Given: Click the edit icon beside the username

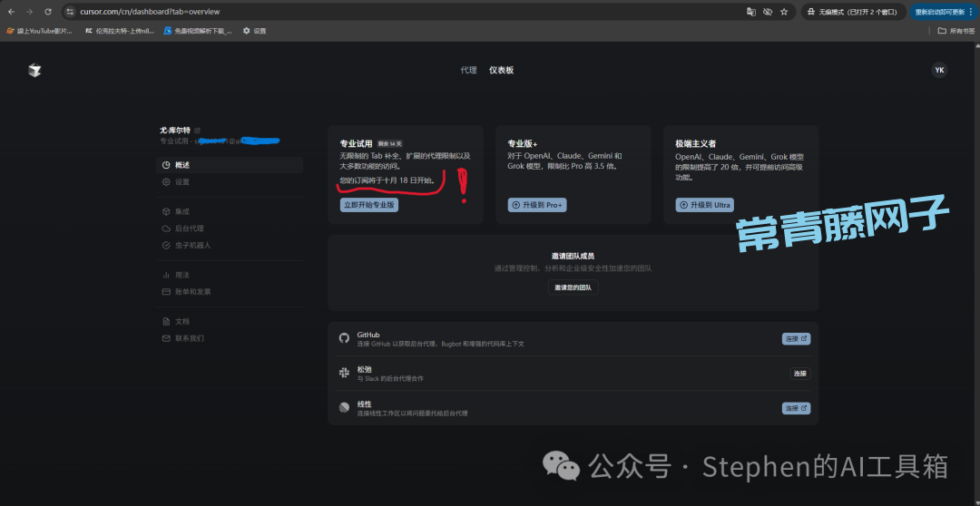Looking at the screenshot, I should [198, 131].
